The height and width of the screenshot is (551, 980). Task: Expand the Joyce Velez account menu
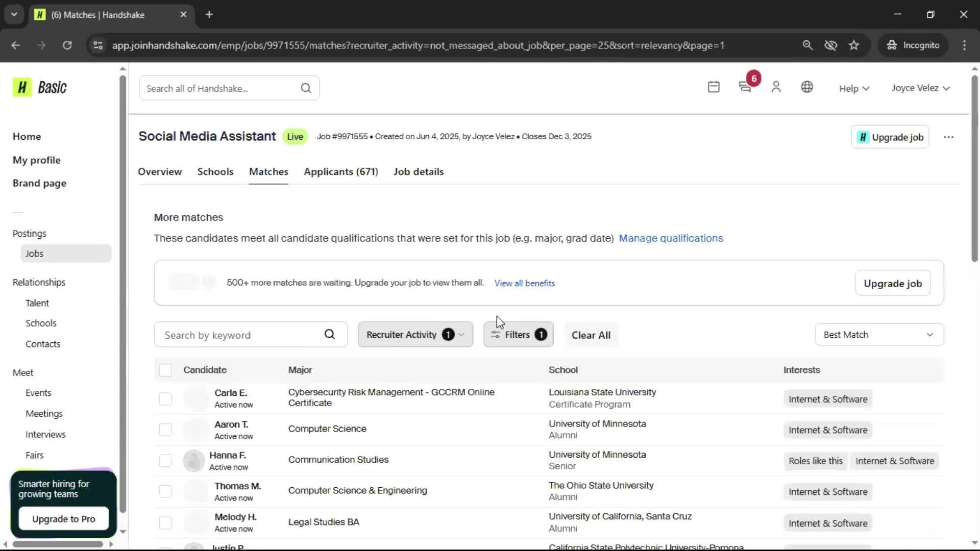(x=920, y=87)
